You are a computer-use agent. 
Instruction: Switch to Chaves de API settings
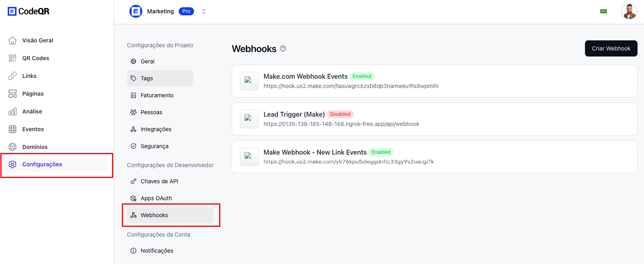pos(159,181)
